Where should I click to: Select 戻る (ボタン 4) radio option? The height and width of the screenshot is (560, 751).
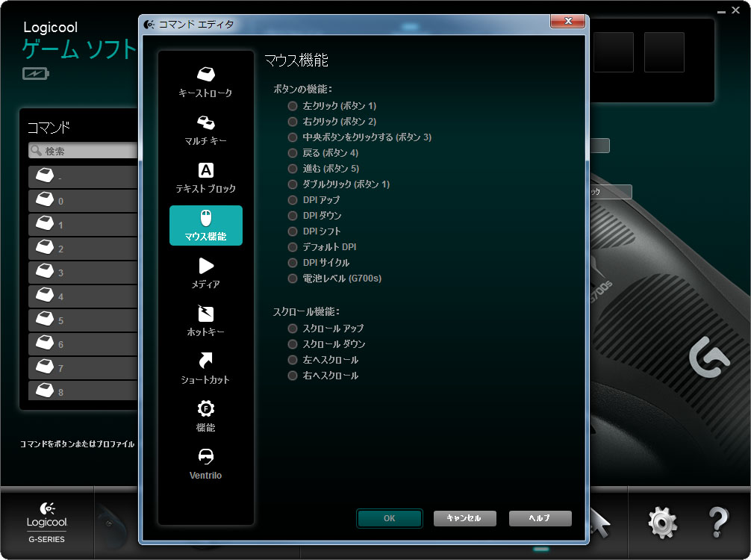[x=293, y=153]
